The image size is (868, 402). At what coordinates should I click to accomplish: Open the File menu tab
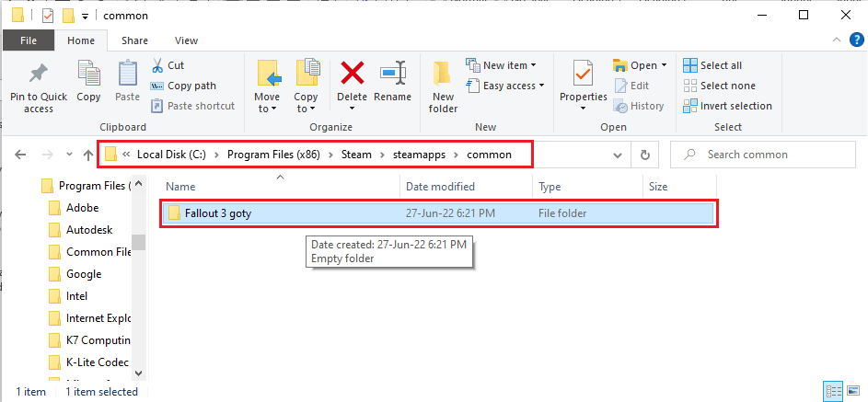pyautogui.click(x=29, y=40)
